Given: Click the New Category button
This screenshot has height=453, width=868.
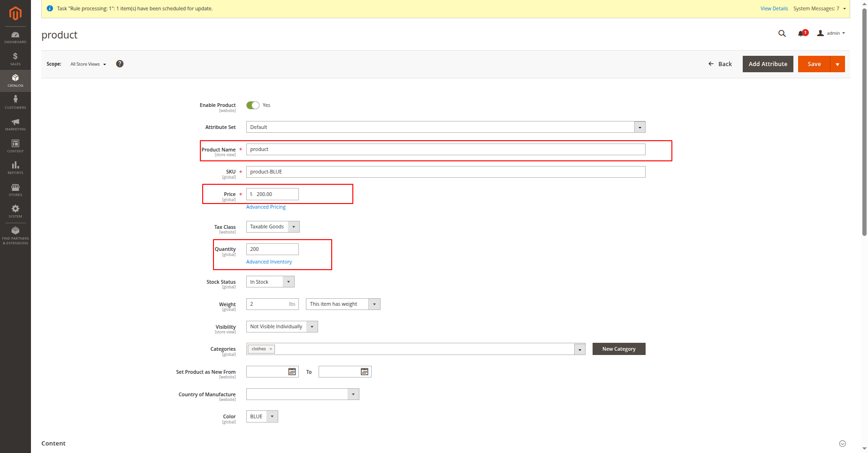Looking at the screenshot, I should point(619,349).
